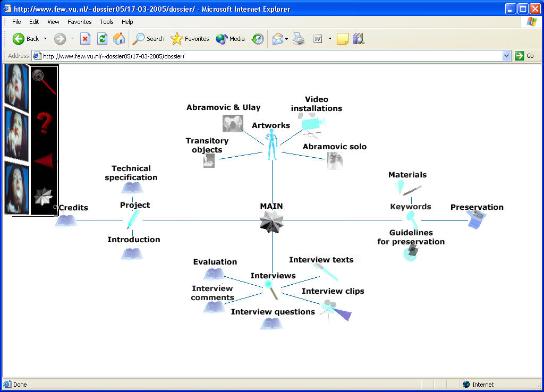This screenshot has height=392, width=544.
Task: Open Guidelines for preservation icon
Action: [x=411, y=253]
